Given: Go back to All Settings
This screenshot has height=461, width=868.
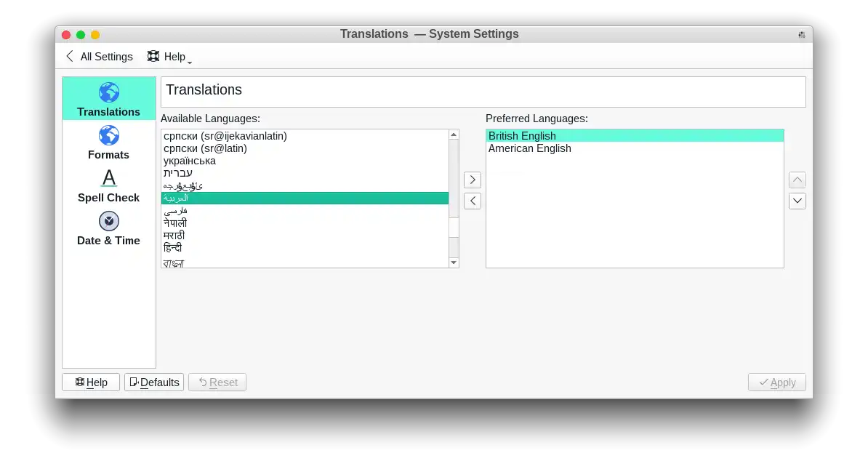Looking at the screenshot, I should [x=99, y=57].
